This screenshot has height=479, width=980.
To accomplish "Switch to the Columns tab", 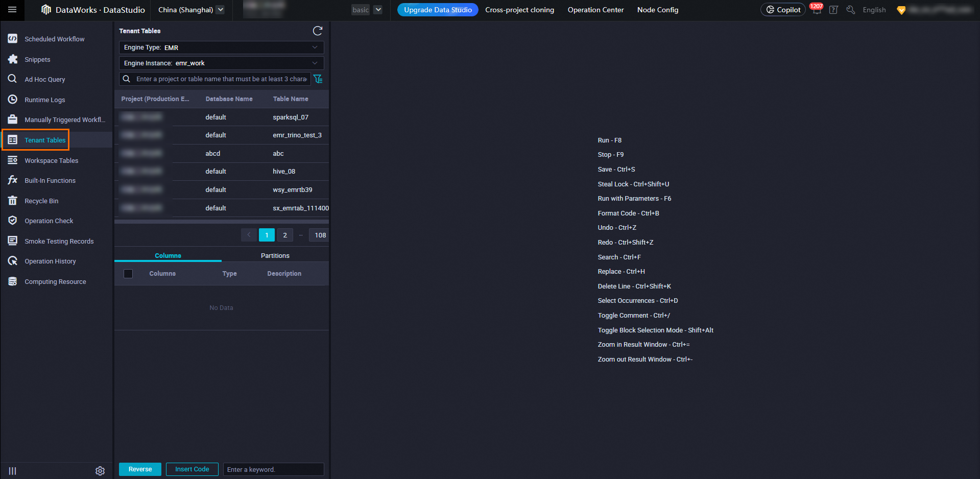I will [x=168, y=255].
